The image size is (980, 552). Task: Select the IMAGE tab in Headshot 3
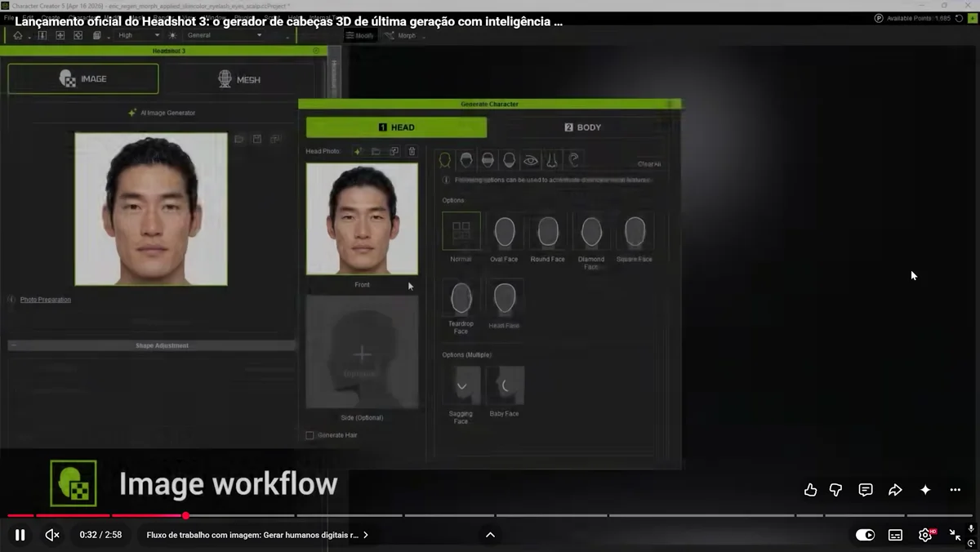[x=83, y=79]
